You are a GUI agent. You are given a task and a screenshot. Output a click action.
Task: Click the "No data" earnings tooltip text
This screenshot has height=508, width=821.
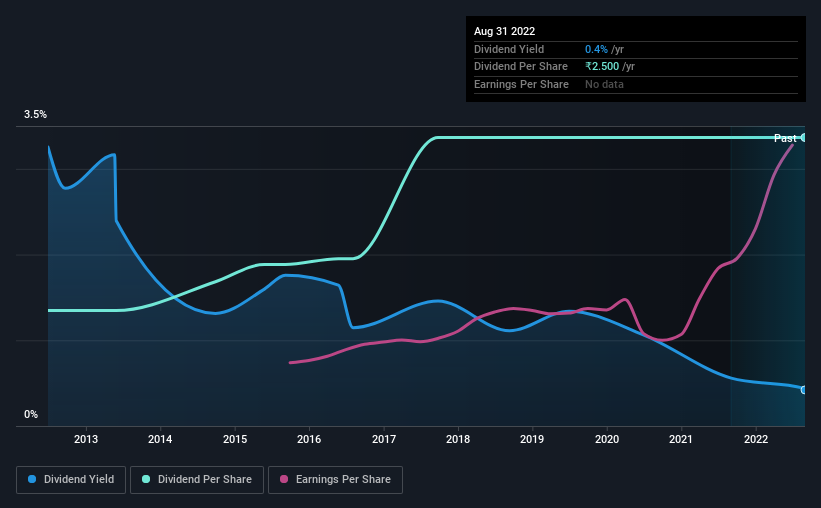605,85
